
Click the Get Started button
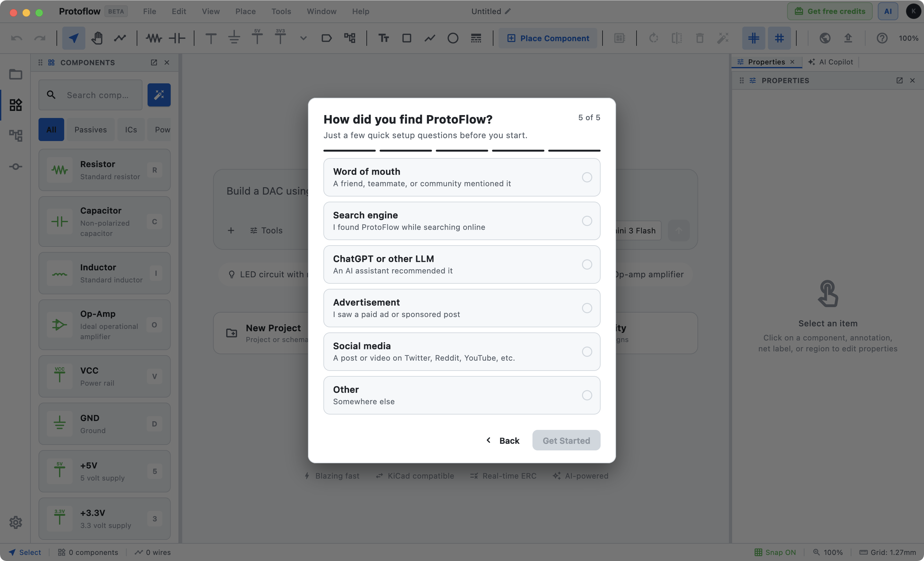click(566, 440)
